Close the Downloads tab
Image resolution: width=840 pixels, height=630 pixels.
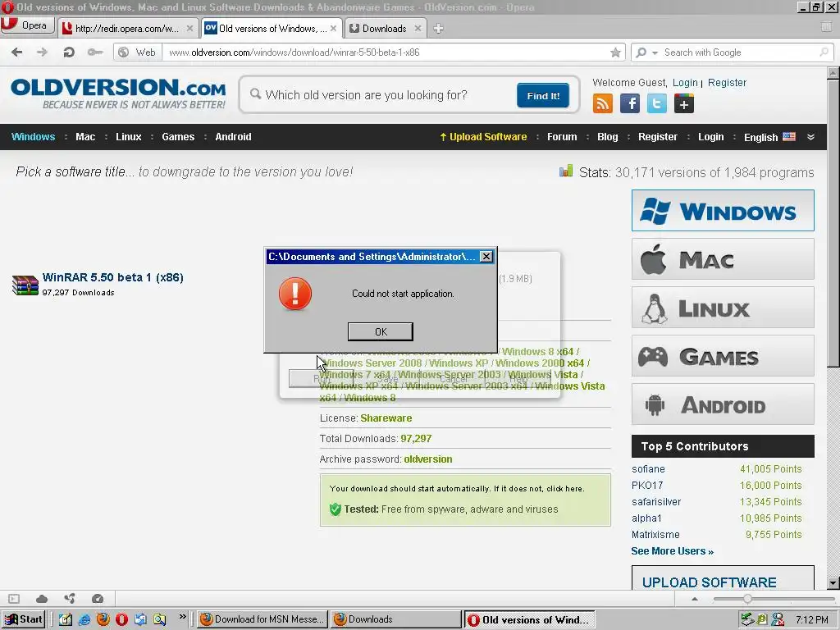(418, 29)
